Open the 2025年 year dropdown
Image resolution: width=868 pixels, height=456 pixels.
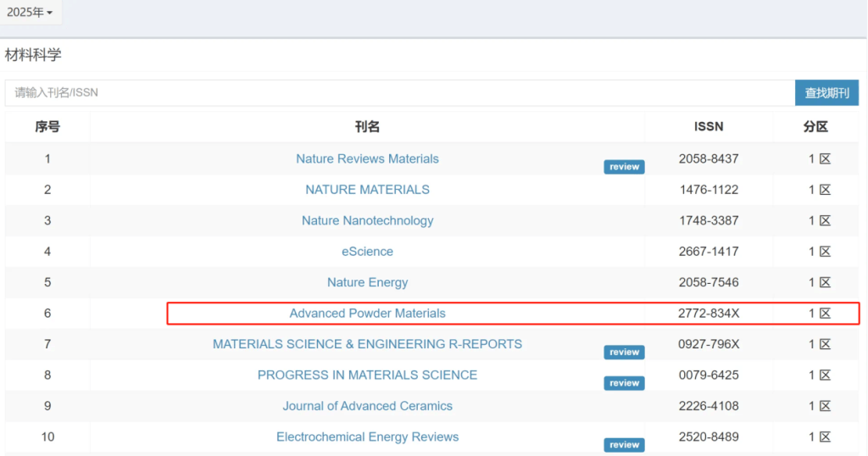(x=31, y=13)
